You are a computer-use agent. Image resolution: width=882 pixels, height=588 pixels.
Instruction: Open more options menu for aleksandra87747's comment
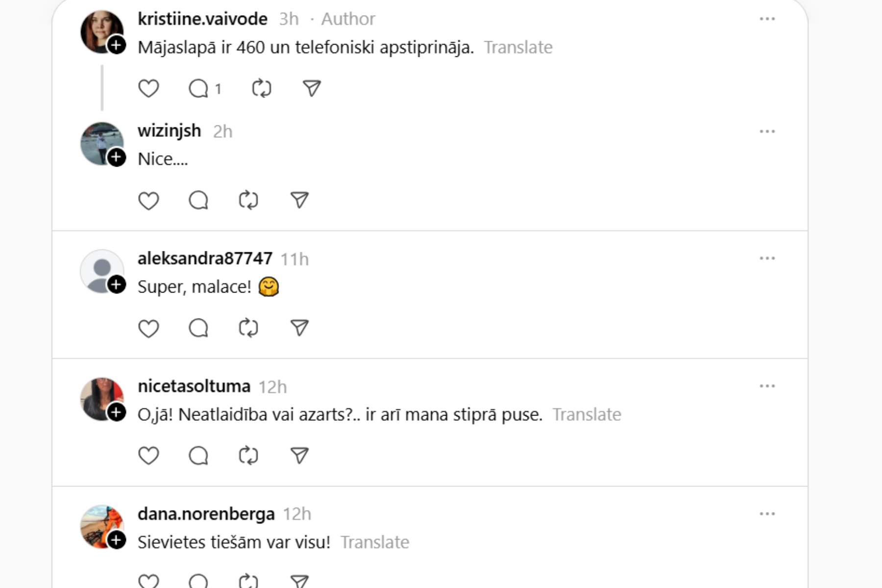pos(767,259)
